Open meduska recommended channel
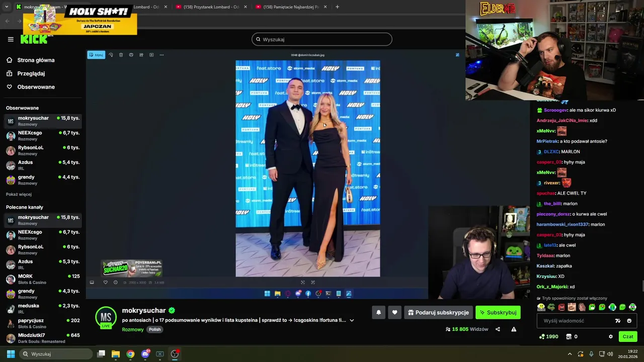The width and height of the screenshot is (644, 362). click(43, 309)
